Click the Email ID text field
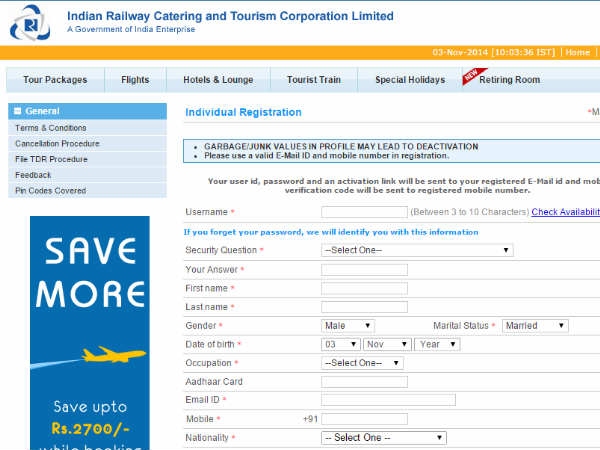 tap(387, 400)
